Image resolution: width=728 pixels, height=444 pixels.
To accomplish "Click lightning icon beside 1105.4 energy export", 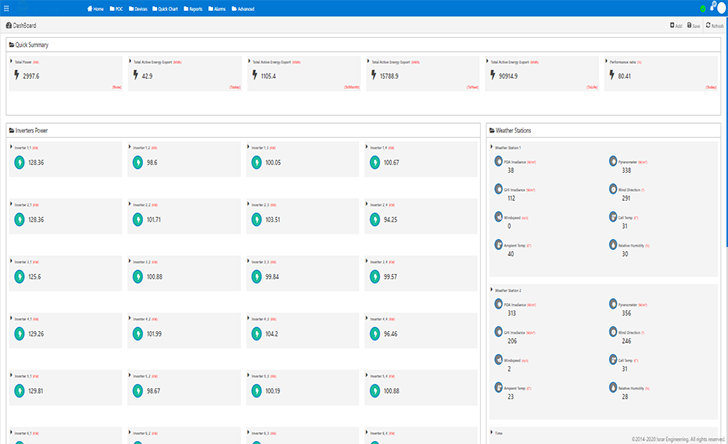I will [x=254, y=75].
